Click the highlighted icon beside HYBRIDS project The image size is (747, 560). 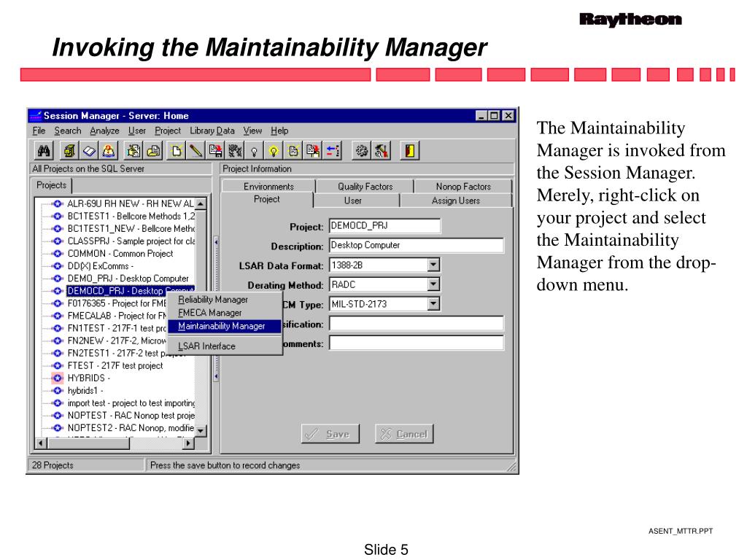[58, 378]
